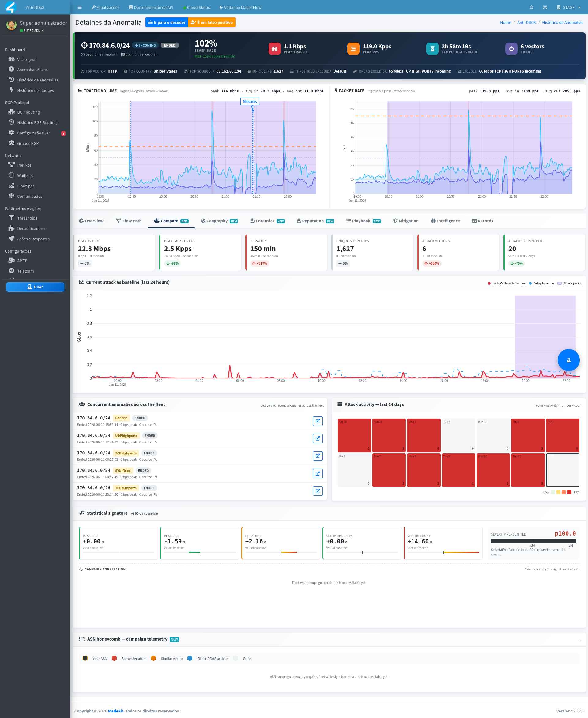
Task: Open the SYN-flood anomaly external link icon
Action: click(x=317, y=473)
